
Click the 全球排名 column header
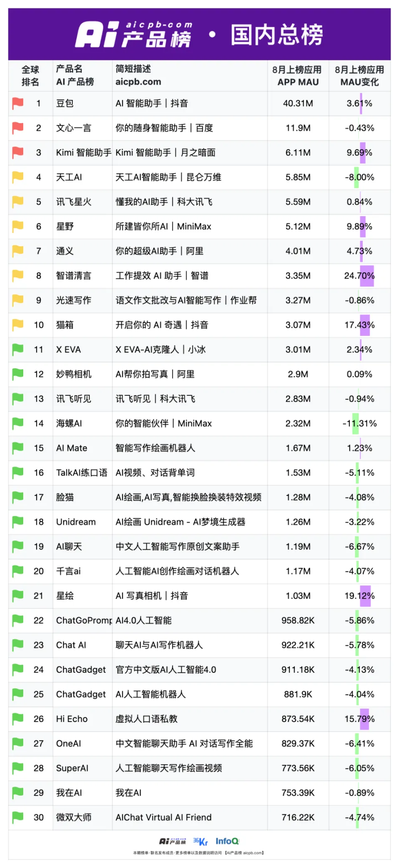[x=30, y=76]
